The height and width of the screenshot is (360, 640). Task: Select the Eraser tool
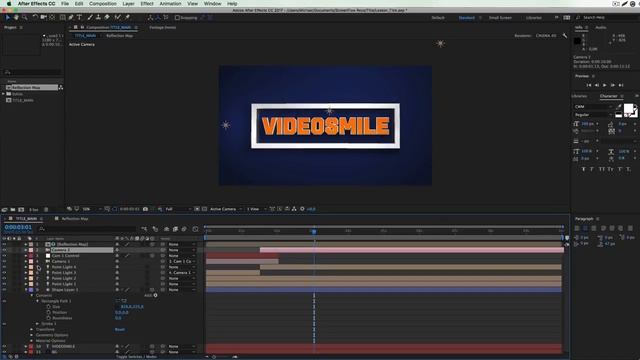(107, 18)
